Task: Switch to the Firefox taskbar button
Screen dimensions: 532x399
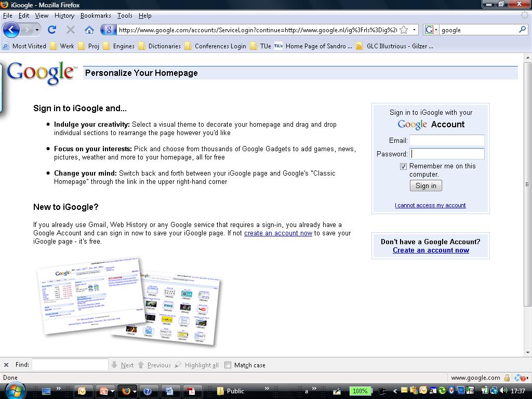Action: (x=126, y=391)
